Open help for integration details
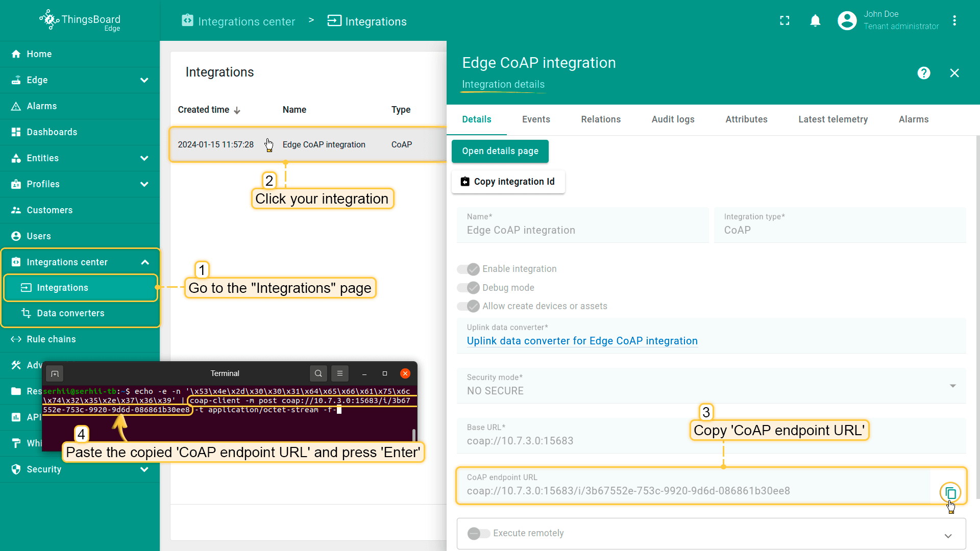 [x=923, y=73]
